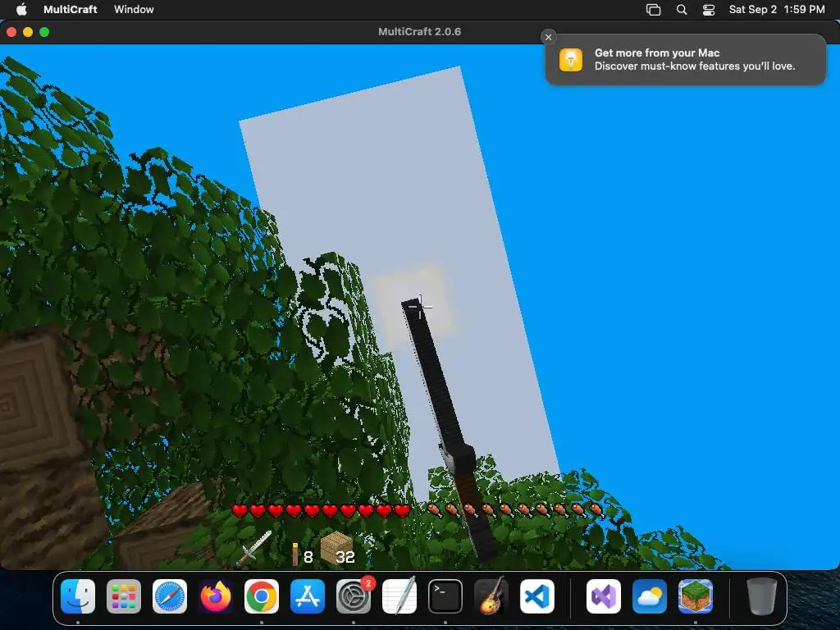Open the Get more from your Mac notification
The width and height of the screenshot is (840, 630).
pyautogui.click(x=686, y=59)
